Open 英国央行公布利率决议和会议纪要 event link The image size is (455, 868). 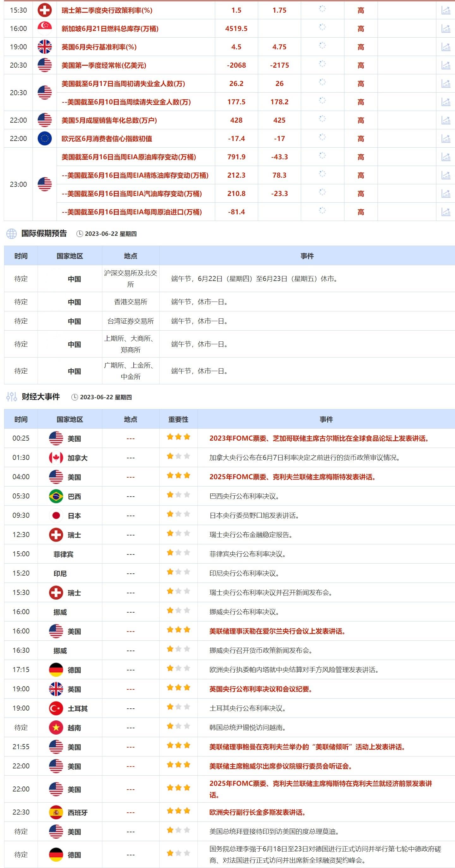[x=260, y=689]
